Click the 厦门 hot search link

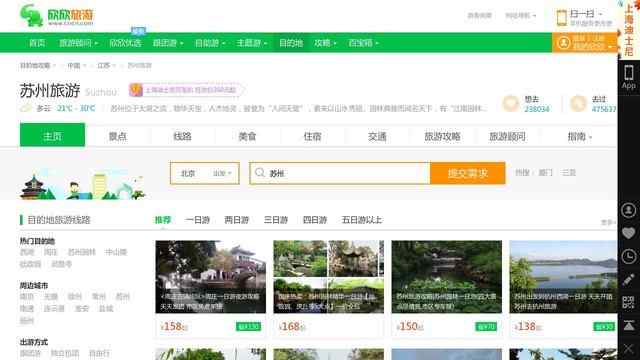pos(545,173)
